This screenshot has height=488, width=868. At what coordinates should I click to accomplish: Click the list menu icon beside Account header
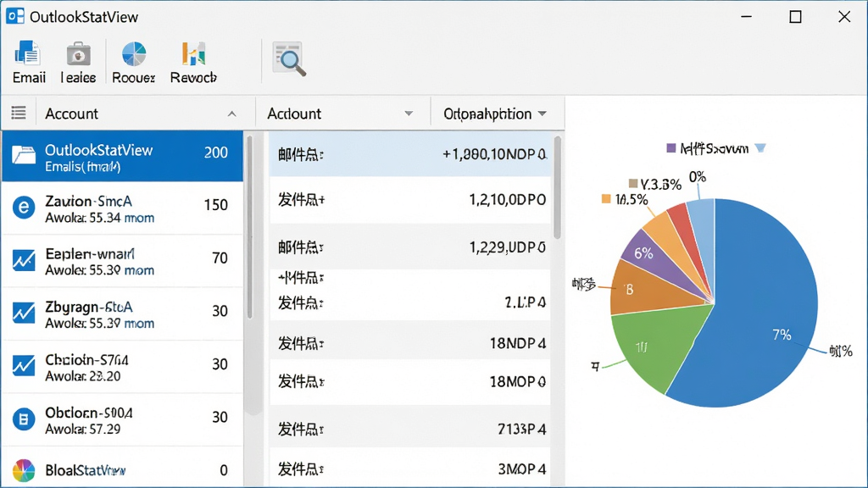19,113
